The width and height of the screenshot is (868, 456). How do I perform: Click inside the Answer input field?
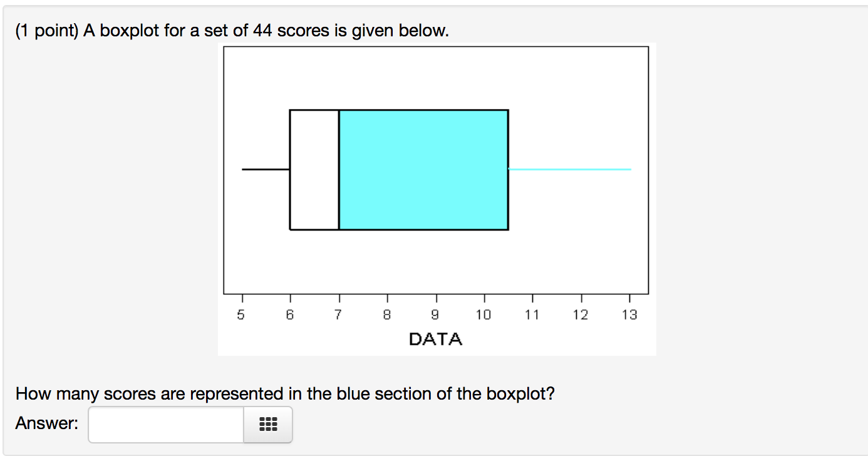point(165,424)
